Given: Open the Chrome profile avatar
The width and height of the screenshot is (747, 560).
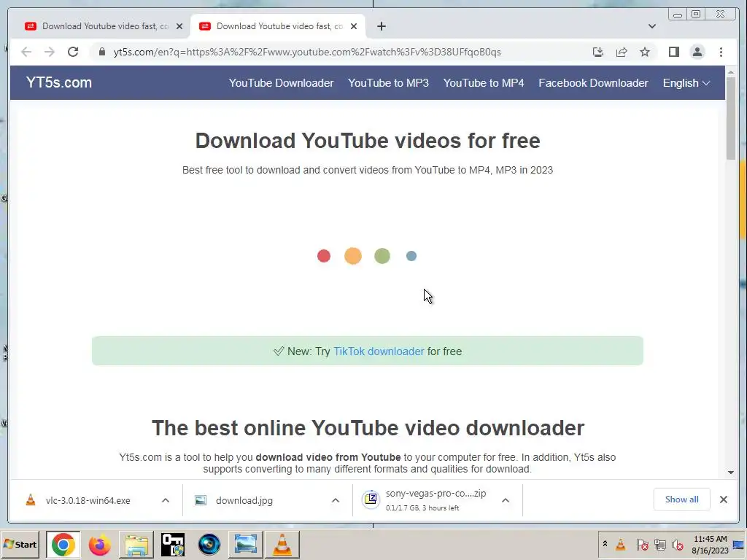Looking at the screenshot, I should 697,52.
